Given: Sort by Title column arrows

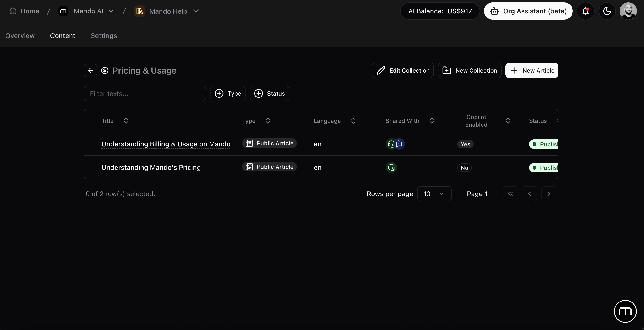Looking at the screenshot, I should pos(126,121).
